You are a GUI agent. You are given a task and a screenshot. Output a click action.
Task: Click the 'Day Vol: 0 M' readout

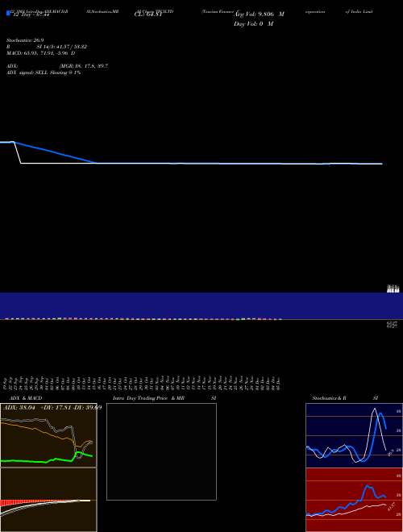pos(253,23)
